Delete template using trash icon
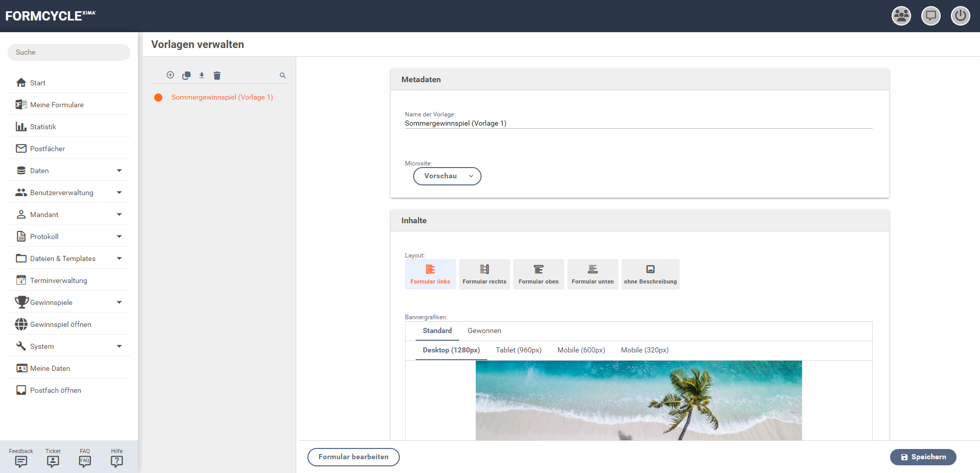Screen dimensions: 980x473 pos(217,76)
